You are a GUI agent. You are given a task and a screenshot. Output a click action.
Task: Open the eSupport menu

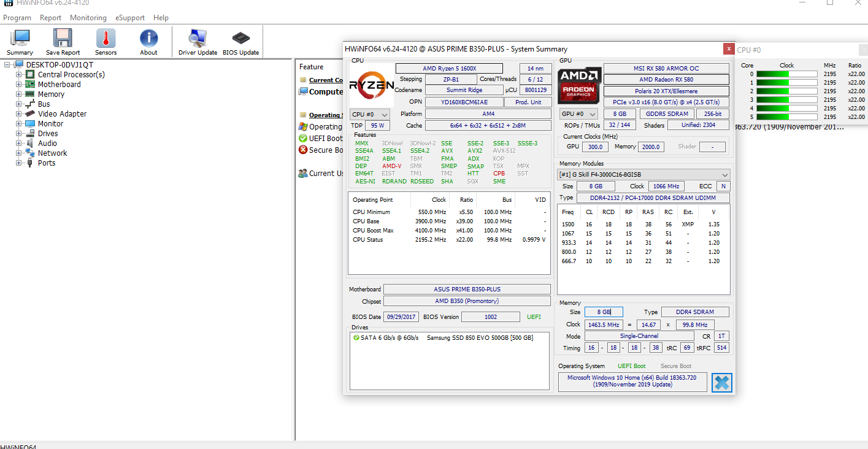(130, 18)
